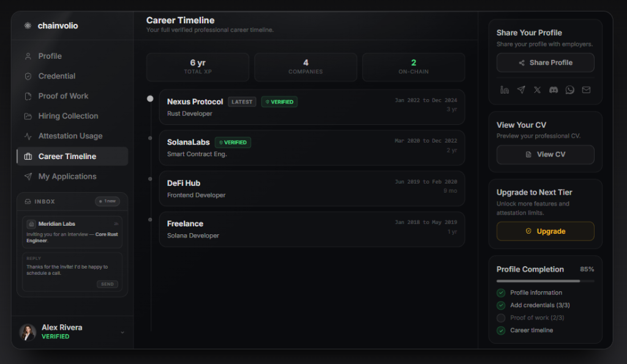Click the 4 Companies stat card

306,67
